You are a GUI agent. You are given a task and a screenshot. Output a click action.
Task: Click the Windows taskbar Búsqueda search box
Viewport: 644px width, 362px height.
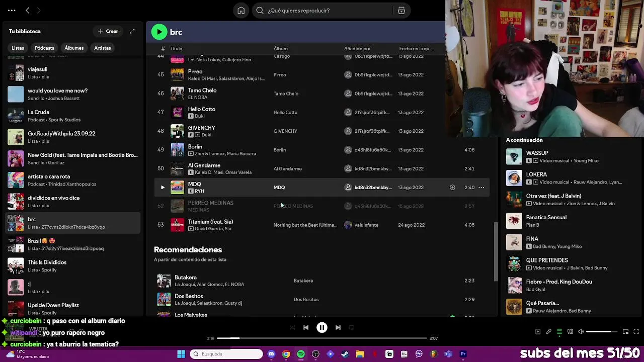pos(227,354)
